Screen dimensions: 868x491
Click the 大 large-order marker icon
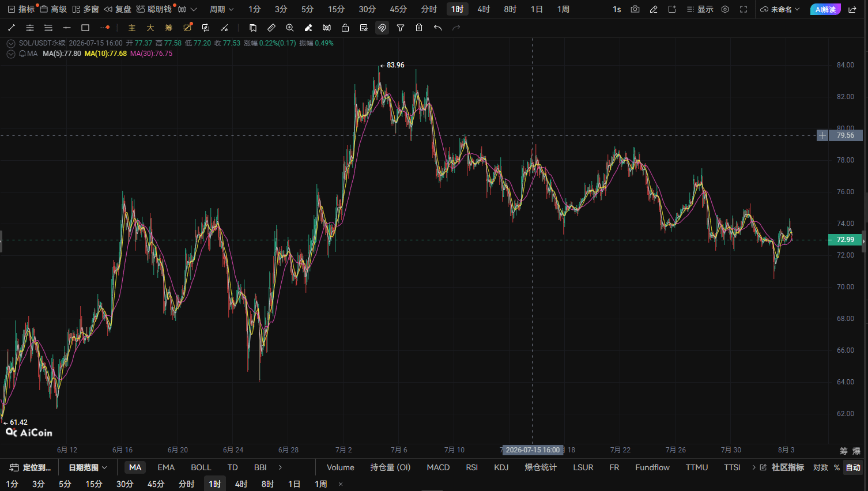coord(150,28)
